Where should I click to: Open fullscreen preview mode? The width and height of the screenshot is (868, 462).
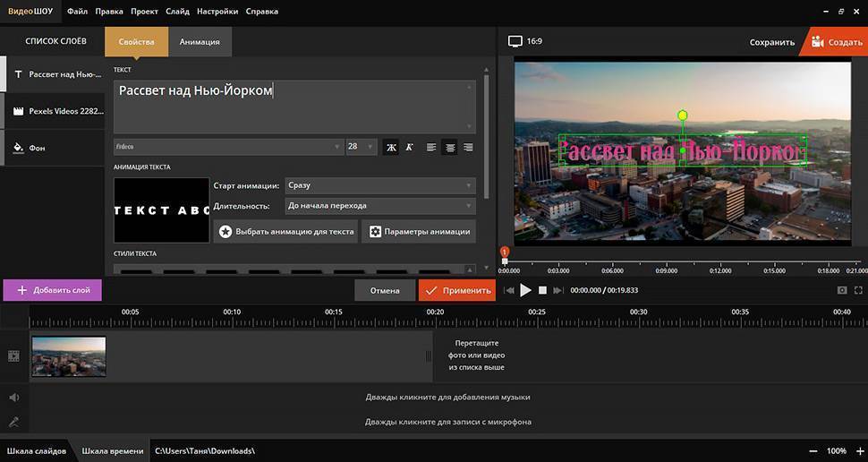pos(859,290)
